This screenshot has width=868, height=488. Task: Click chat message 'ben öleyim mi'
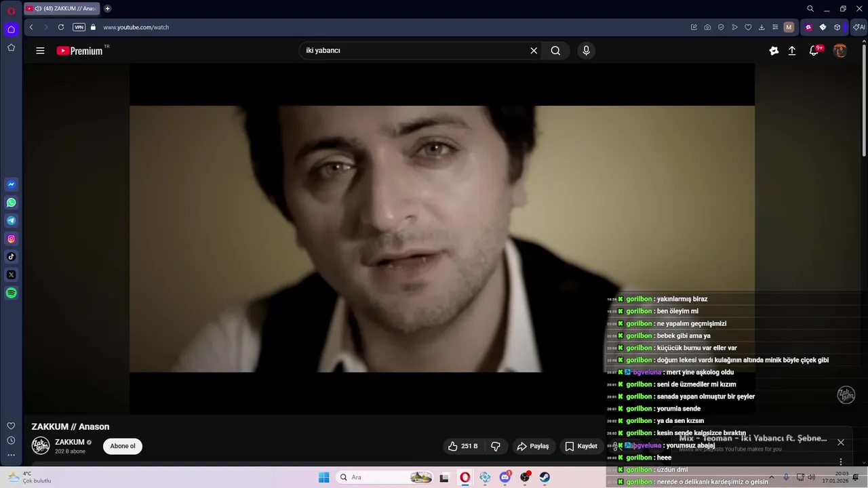click(x=677, y=311)
